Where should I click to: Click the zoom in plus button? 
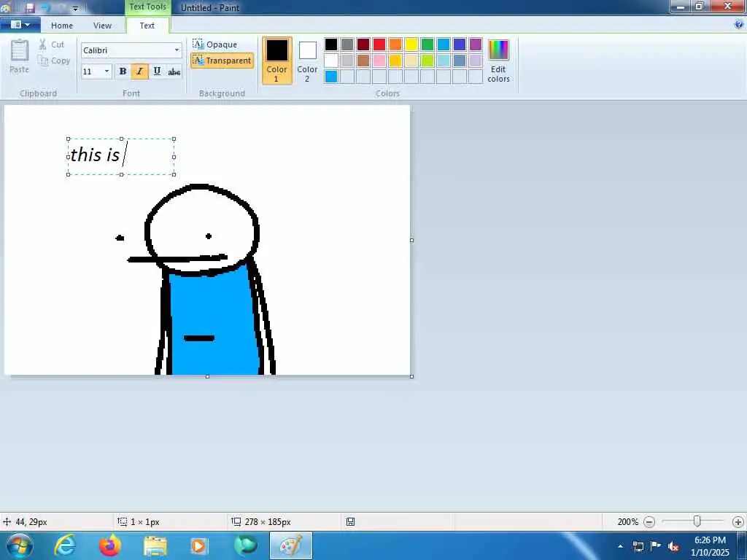[738, 522]
